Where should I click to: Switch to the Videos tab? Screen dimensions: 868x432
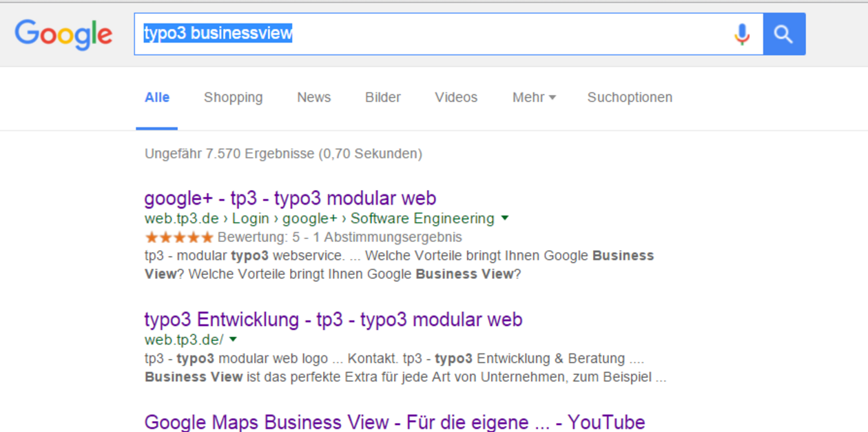click(x=456, y=97)
